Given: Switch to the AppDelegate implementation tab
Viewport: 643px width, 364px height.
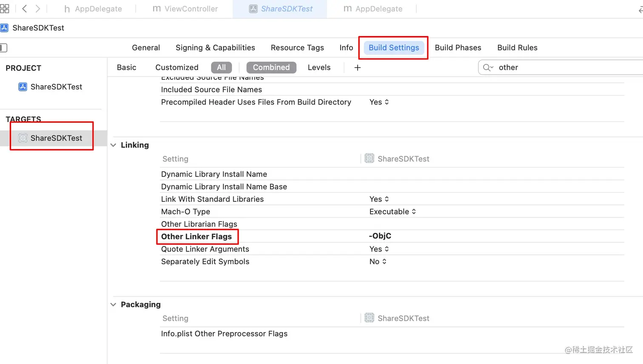Looking at the screenshot, I should [x=373, y=9].
